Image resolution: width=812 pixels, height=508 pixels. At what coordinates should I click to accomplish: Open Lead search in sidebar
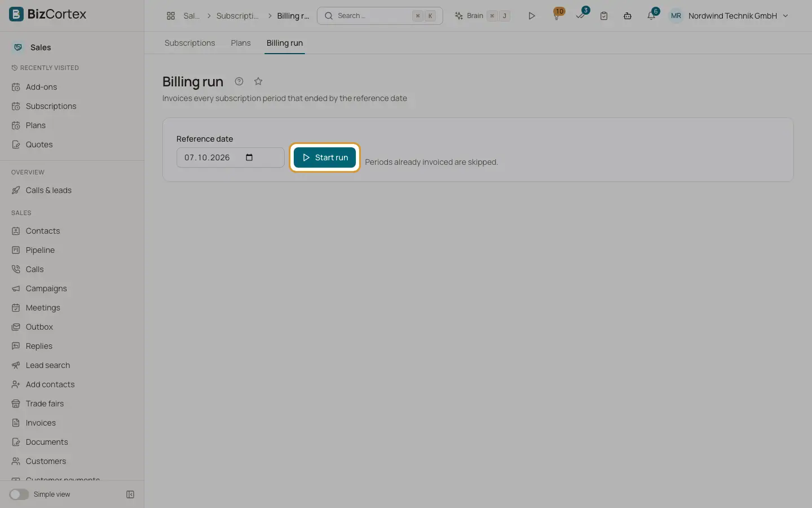(72, 365)
